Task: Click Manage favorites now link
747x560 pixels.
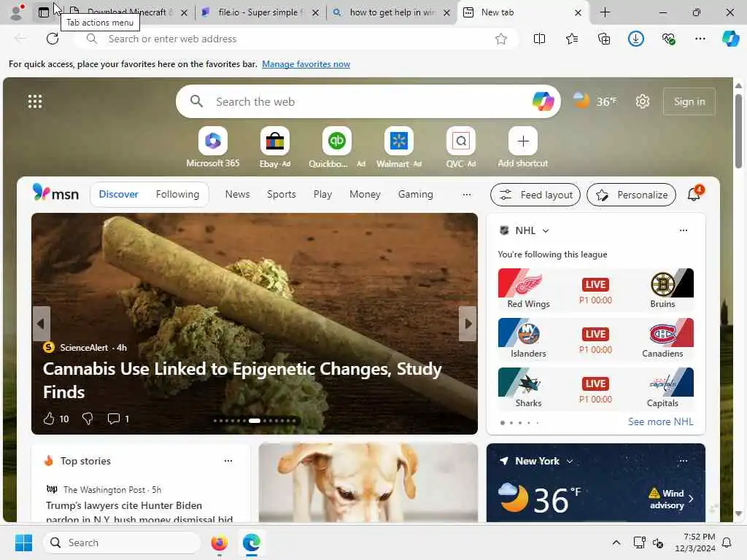Action: tap(306, 64)
